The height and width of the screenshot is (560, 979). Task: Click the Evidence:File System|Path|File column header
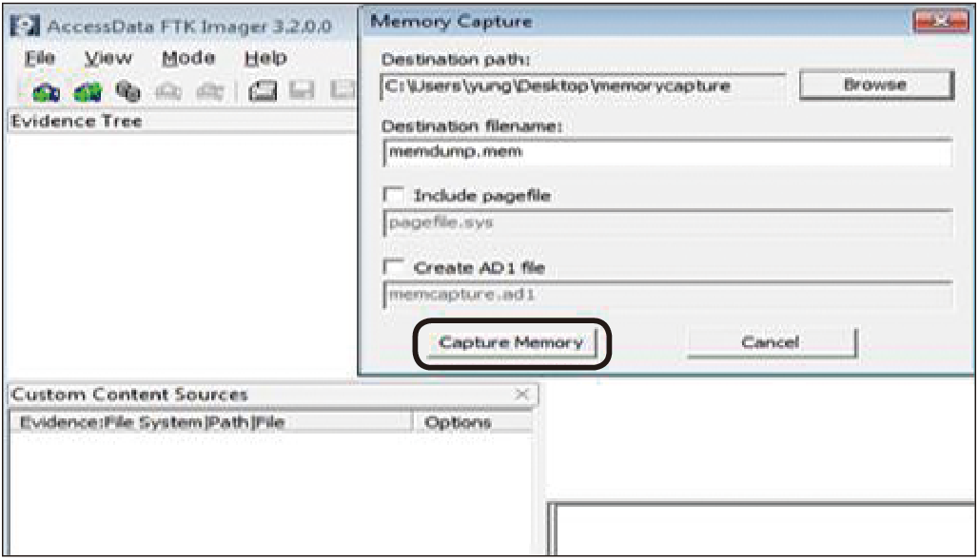211,422
